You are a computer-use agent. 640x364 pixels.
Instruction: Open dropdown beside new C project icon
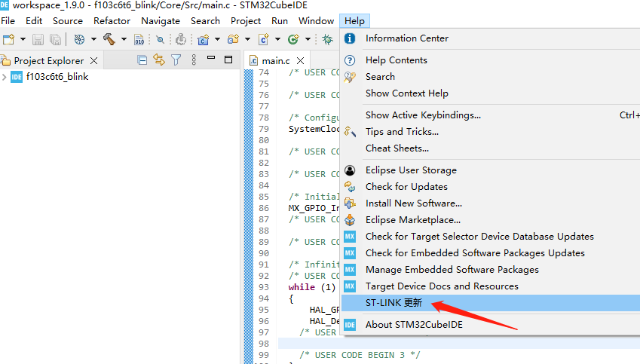(x=218, y=40)
